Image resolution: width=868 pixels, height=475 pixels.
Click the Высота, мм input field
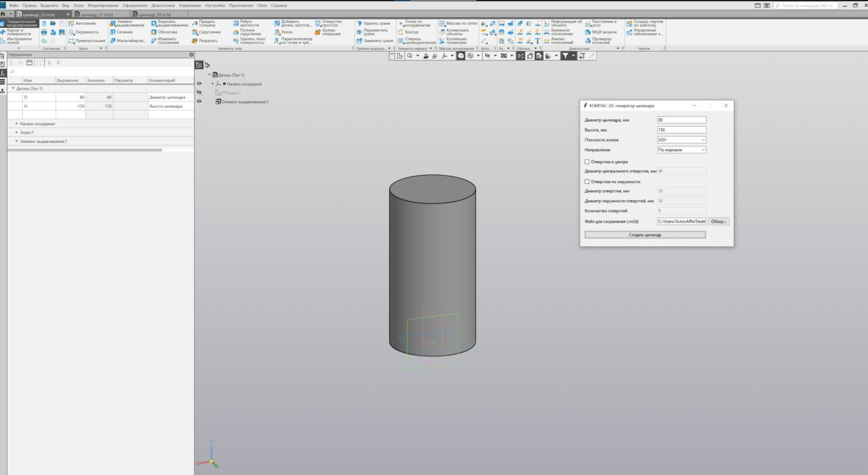tap(682, 130)
